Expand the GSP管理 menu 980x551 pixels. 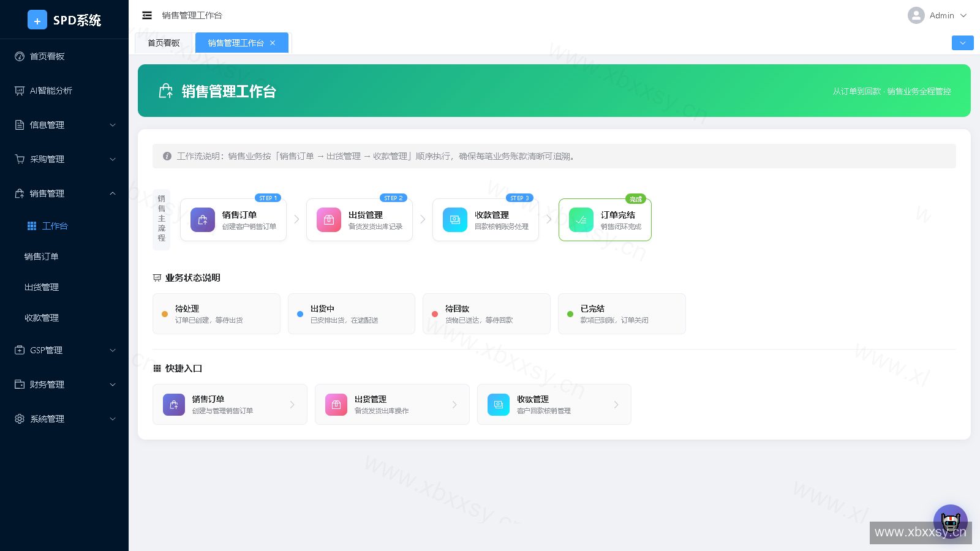(64, 350)
